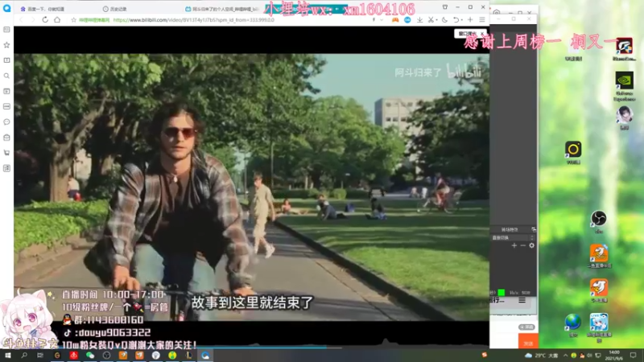Open the OBS Studio desktop shortcut
The image size is (644, 362).
coord(598,221)
